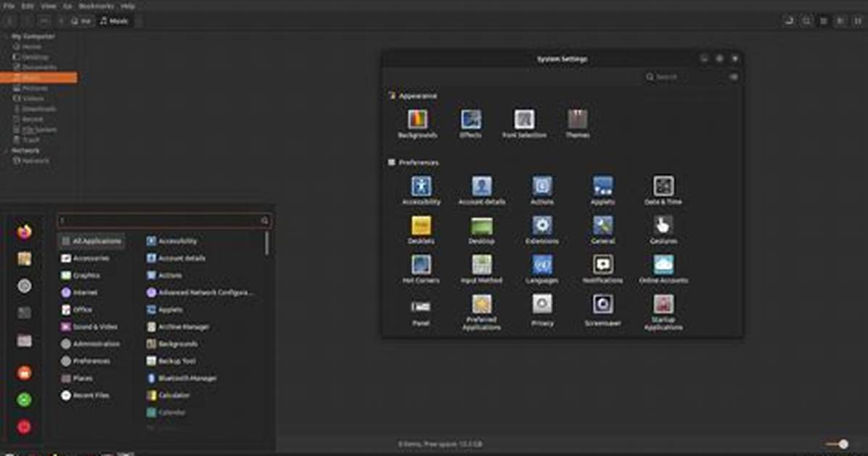Open the View menu in file manager
The height and width of the screenshot is (456, 868).
point(48,6)
